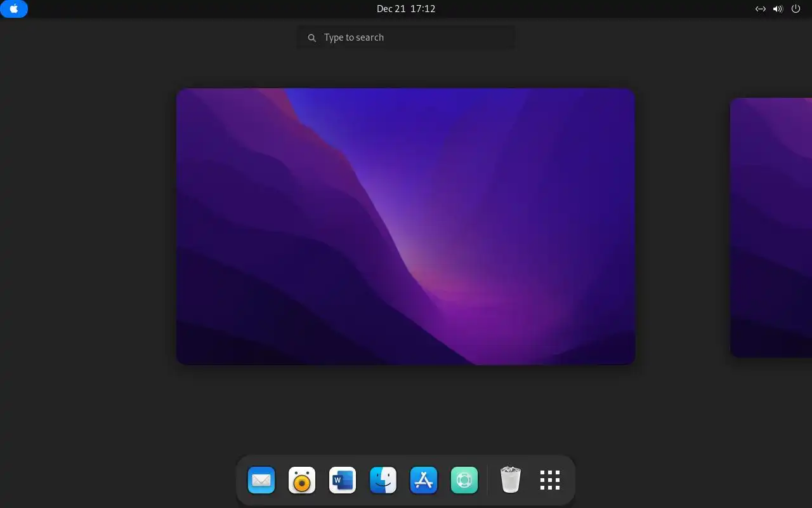812x508 pixels.
Task: Focus the Type to search field
Action: [406, 37]
